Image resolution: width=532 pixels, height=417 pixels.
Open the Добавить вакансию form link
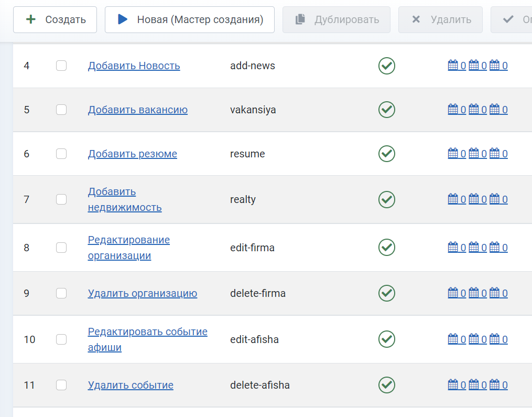click(x=137, y=110)
